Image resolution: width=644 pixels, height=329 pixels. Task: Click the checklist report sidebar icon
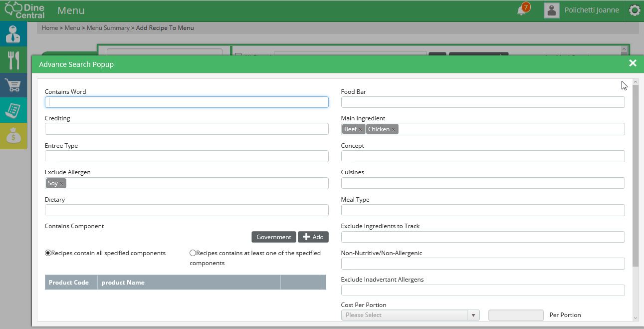pos(13,110)
